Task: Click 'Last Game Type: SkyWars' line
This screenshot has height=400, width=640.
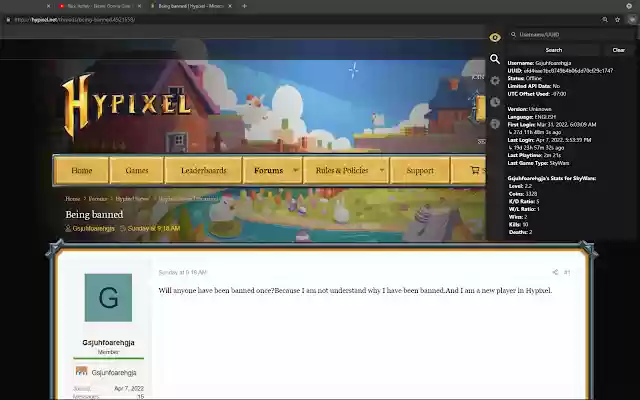Action: 538,163
